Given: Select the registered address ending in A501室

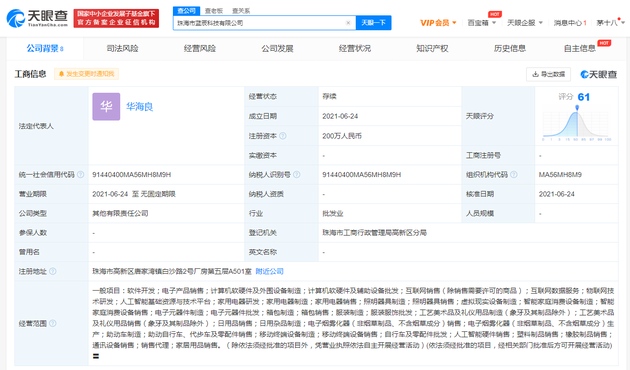Looking at the screenshot, I should [172, 271].
